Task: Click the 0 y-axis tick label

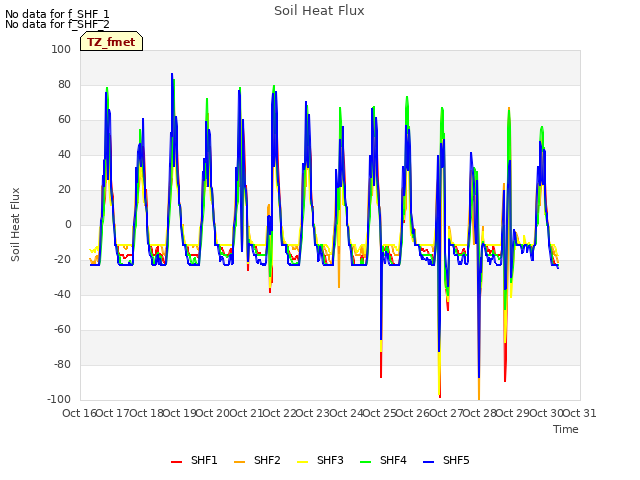Action: pyautogui.click(x=68, y=224)
